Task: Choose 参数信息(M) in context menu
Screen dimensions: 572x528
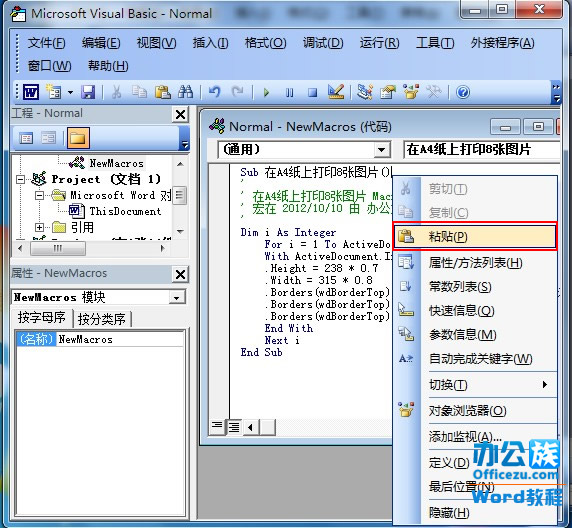Action: 475,335
